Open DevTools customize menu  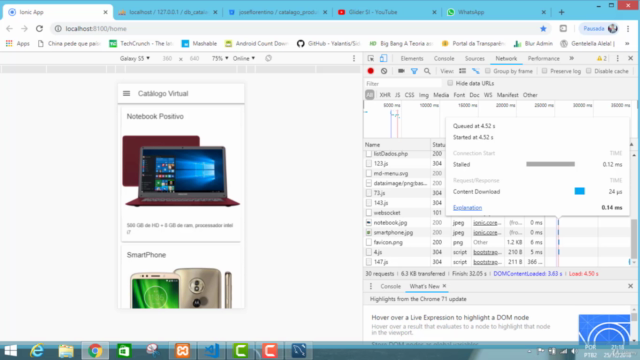point(618,58)
